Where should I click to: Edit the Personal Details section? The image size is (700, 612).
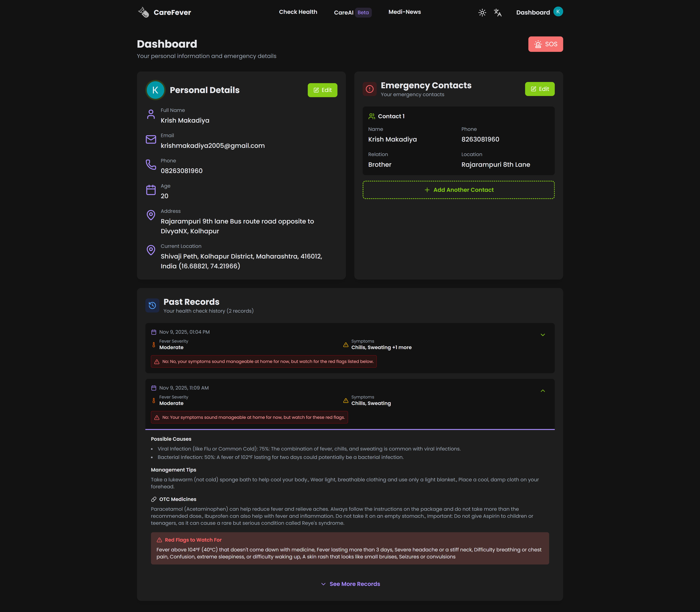pos(322,90)
